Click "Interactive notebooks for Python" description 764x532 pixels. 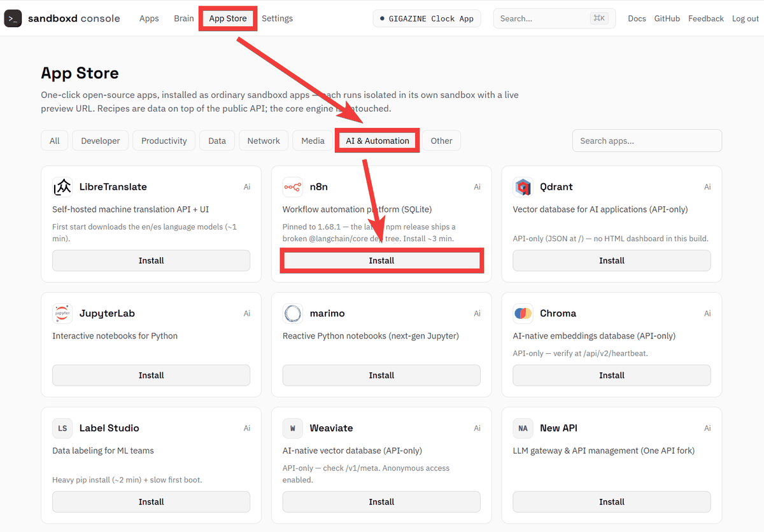(x=115, y=336)
